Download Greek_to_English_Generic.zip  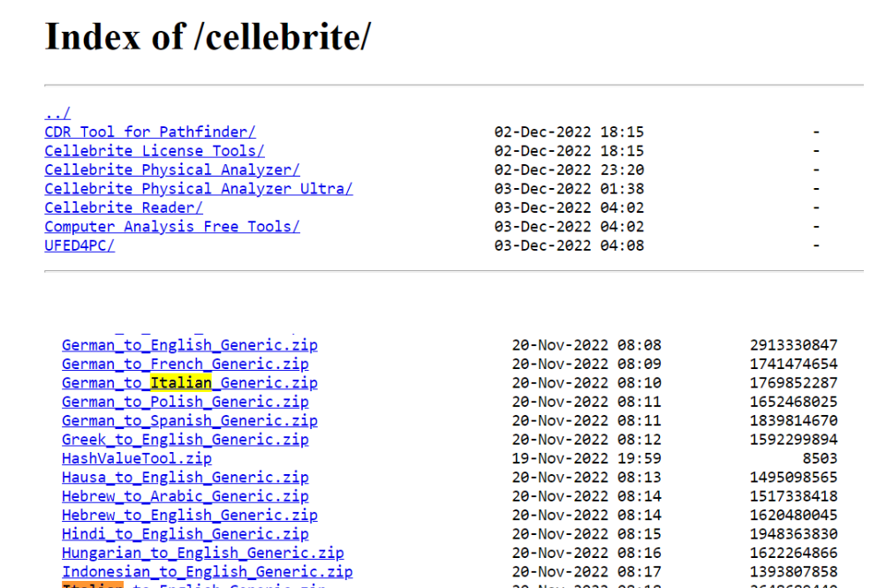185,440
